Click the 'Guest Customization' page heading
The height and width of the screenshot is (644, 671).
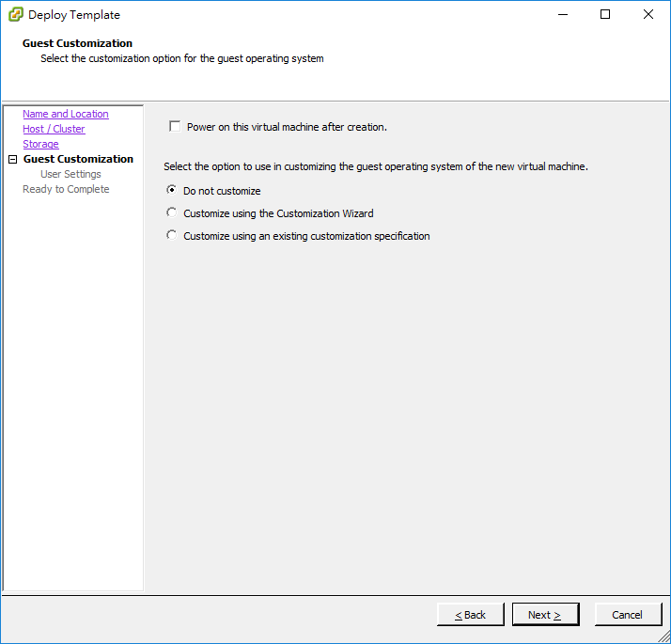coord(77,43)
